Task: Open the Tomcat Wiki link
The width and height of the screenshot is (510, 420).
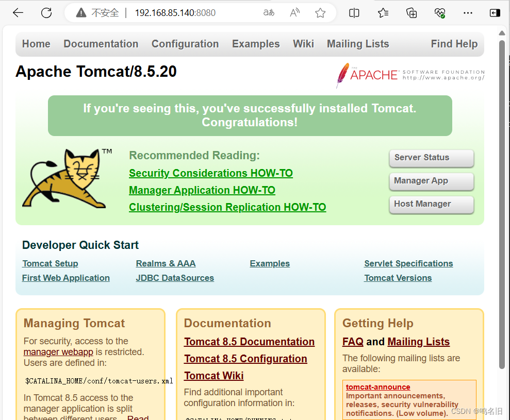Action: click(x=213, y=376)
